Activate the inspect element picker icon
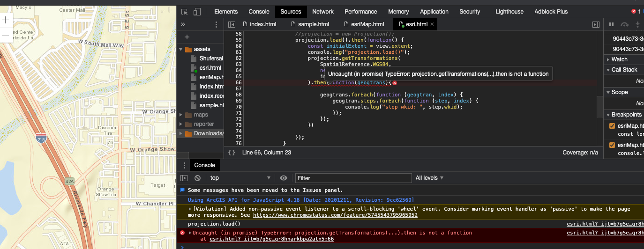 (x=185, y=12)
